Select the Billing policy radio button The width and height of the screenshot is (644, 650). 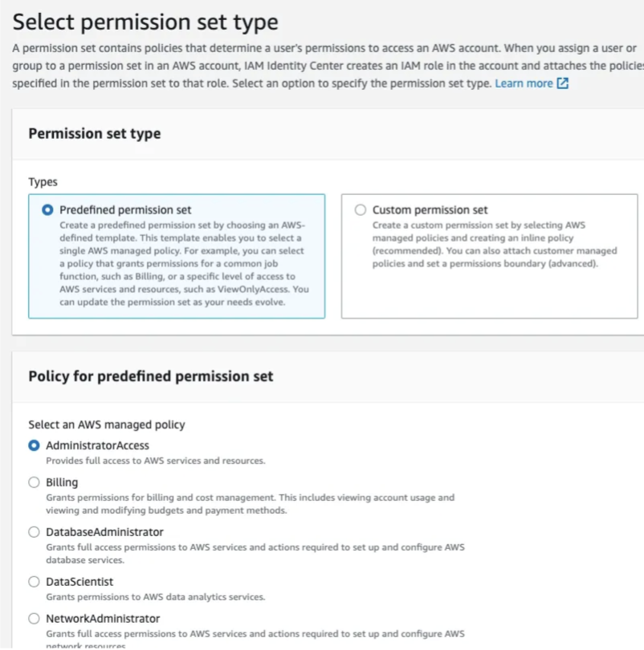point(34,482)
